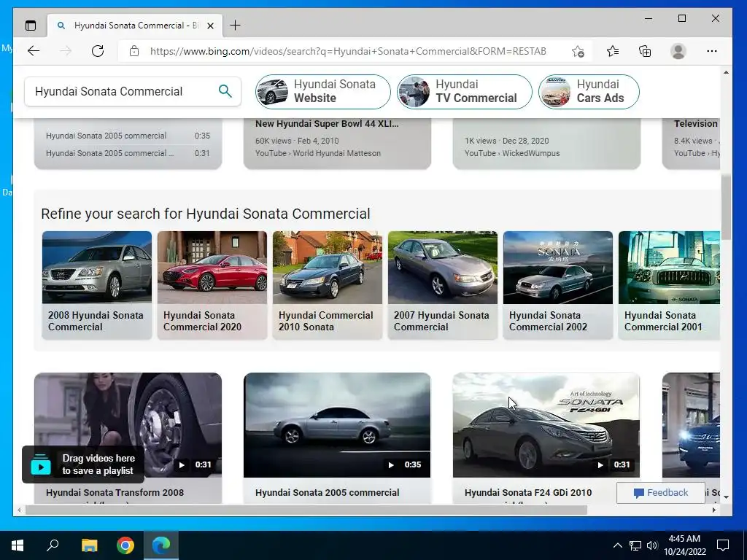Viewport: 747px width, 560px height.
Task: Close the Hyundai Sonata Commercial tab
Action: 210,26
